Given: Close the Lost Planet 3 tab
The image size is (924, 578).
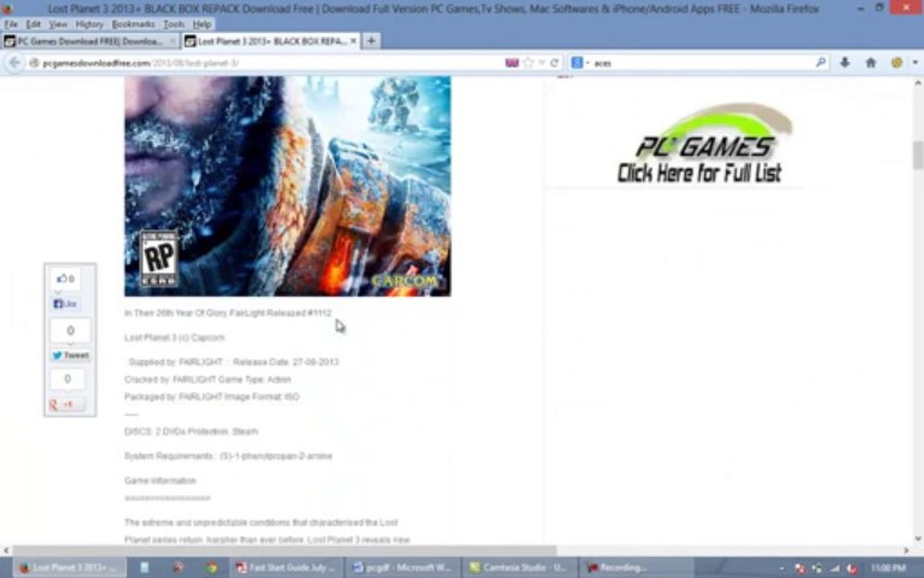Looking at the screenshot, I should point(353,41).
